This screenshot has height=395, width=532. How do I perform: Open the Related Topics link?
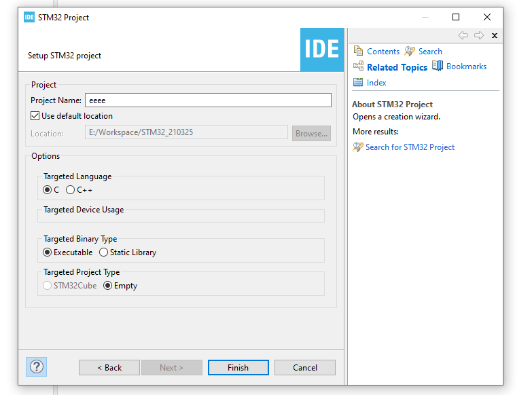pos(397,67)
